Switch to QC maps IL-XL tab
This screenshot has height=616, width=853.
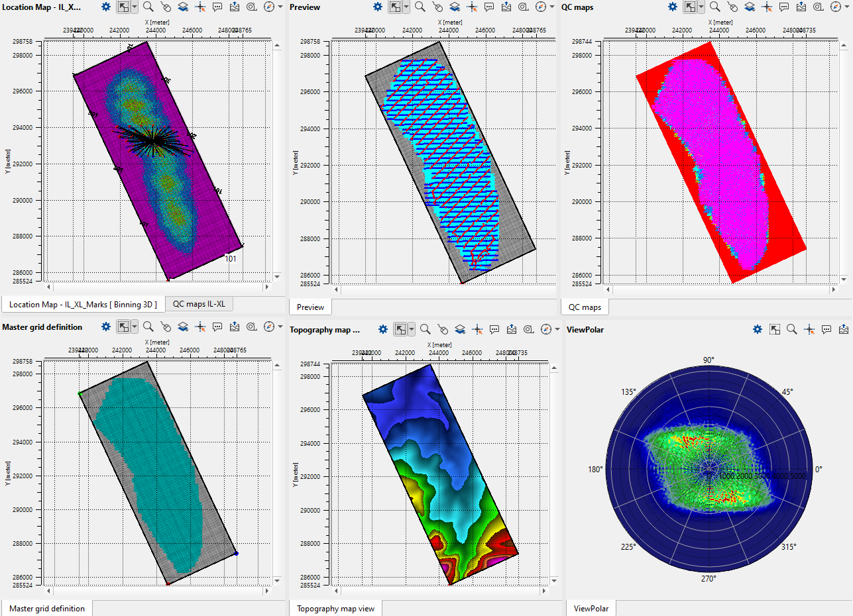pos(199,304)
